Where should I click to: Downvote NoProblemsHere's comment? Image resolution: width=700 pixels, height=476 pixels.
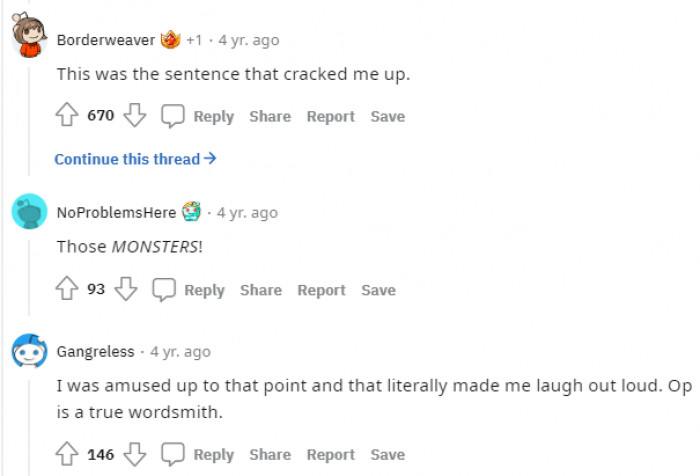click(x=125, y=290)
